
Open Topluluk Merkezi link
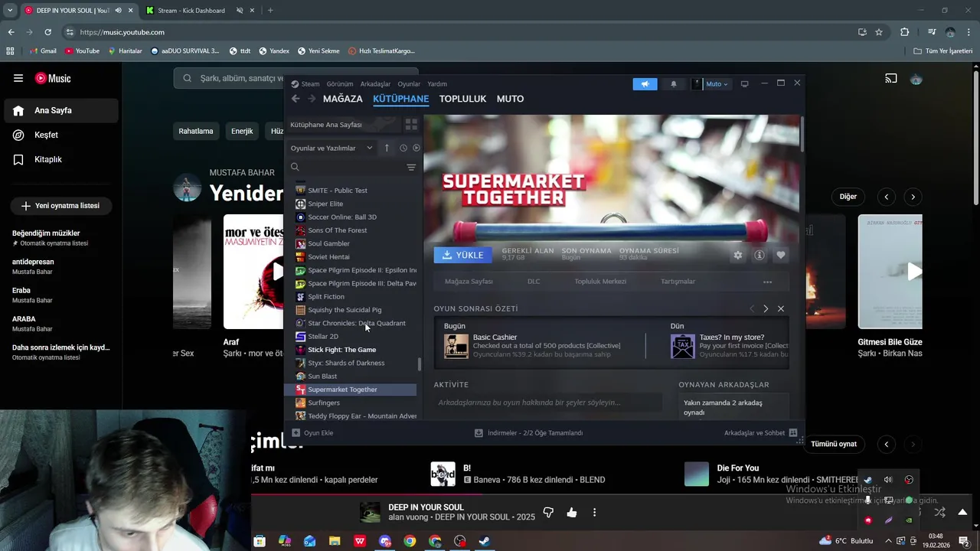(x=600, y=282)
